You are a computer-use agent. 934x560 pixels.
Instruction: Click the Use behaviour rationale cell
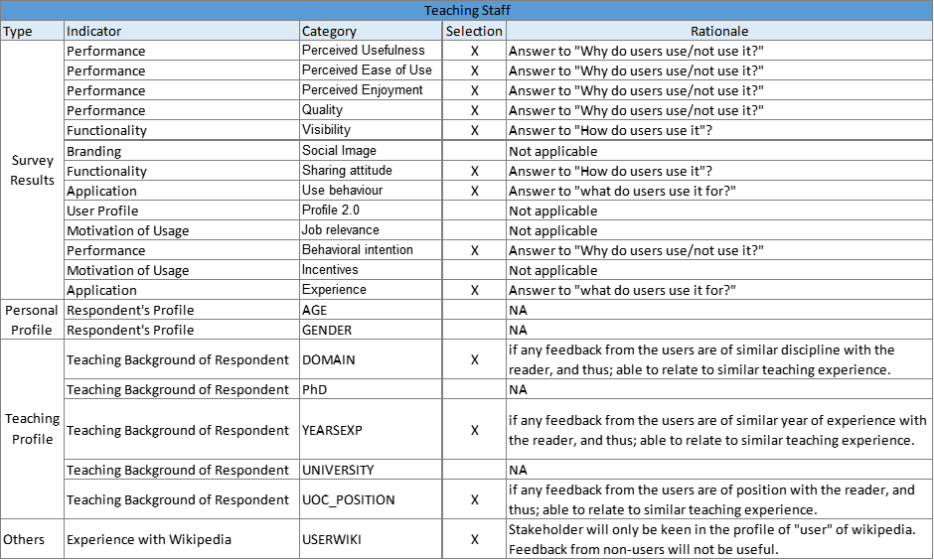click(719, 191)
